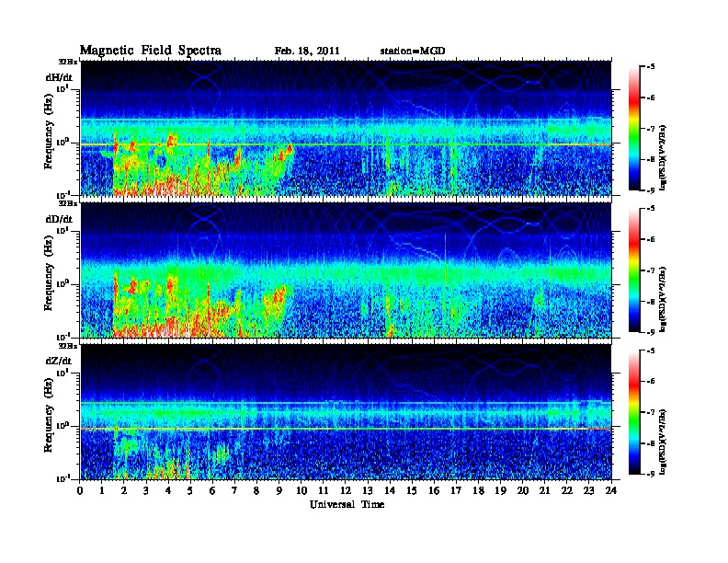Click hour 9 on Universal Time axis

pos(279,491)
